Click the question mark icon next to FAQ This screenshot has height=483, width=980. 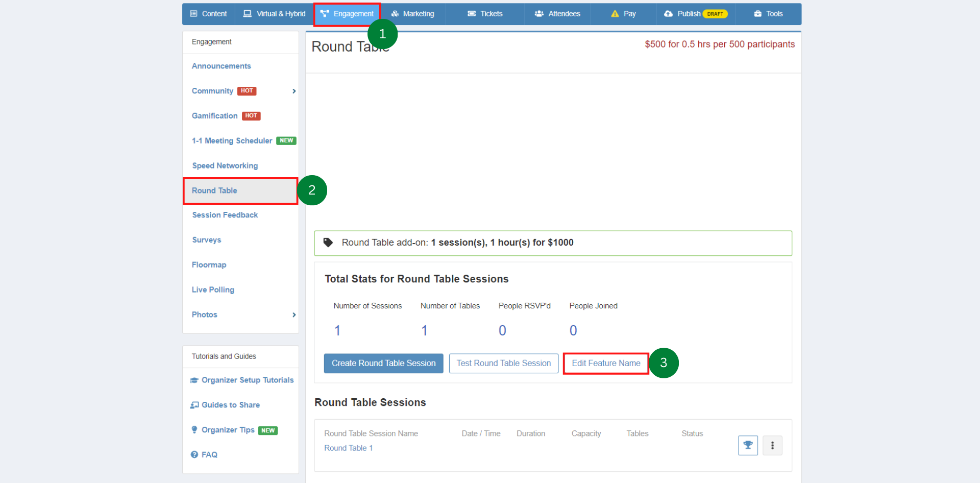pyautogui.click(x=194, y=454)
